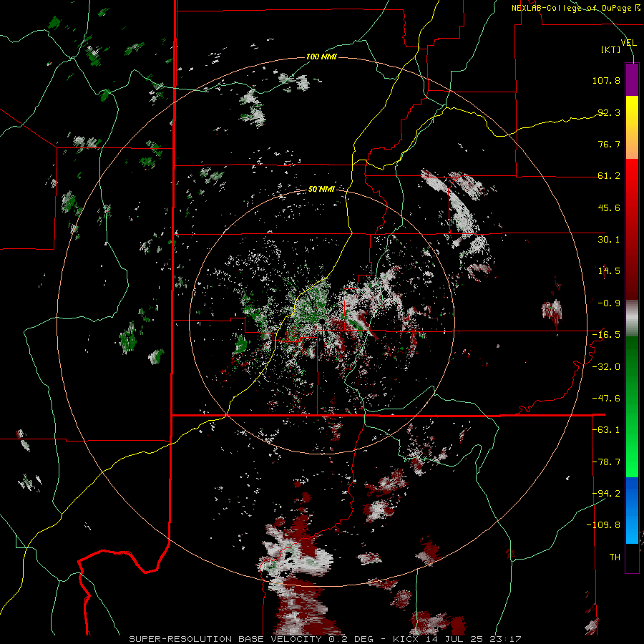Viewport: 644px width, 644px height.
Task: Click the VEL legend title
Action: coord(628,42)
